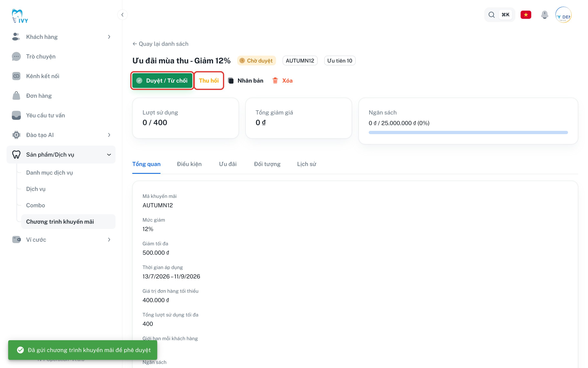Switch to Ưu đãi tab

[228, 164]
